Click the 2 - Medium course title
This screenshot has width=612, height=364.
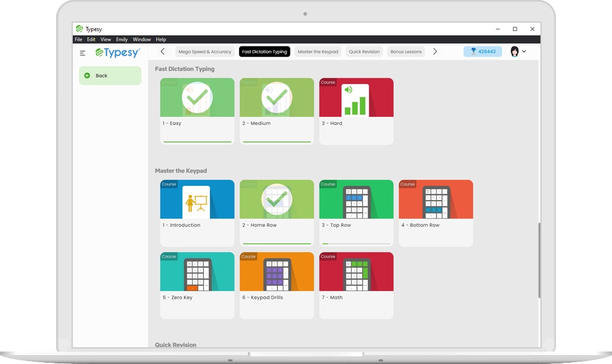[256, 123]
